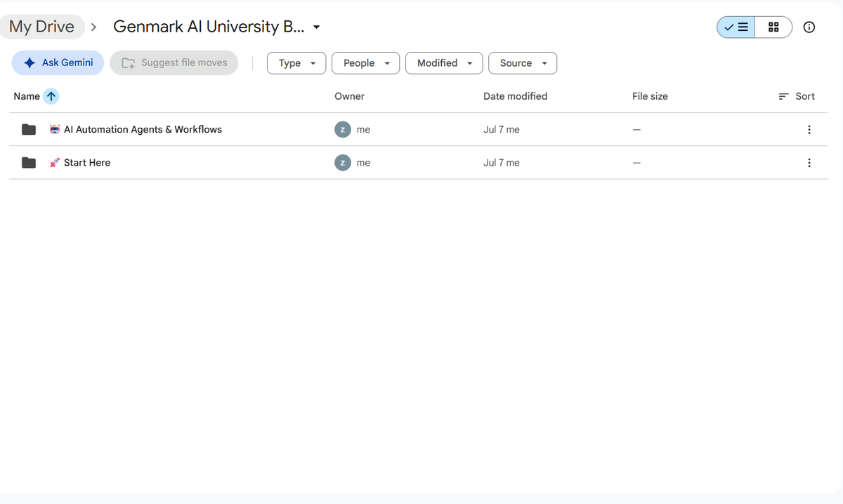
Task: Click the Date modified column header
Action: (x=515, y=96)
